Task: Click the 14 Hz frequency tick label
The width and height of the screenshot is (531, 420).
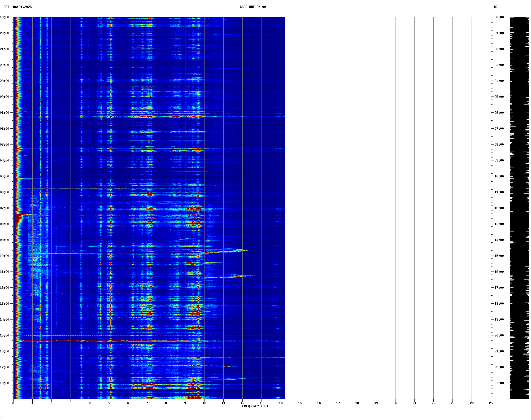Action: (x=281, y=403)
